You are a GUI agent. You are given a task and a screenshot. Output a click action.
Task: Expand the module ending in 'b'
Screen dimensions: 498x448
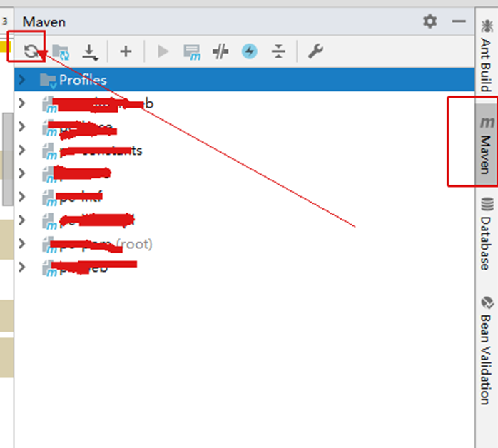(x=21, y=103)
